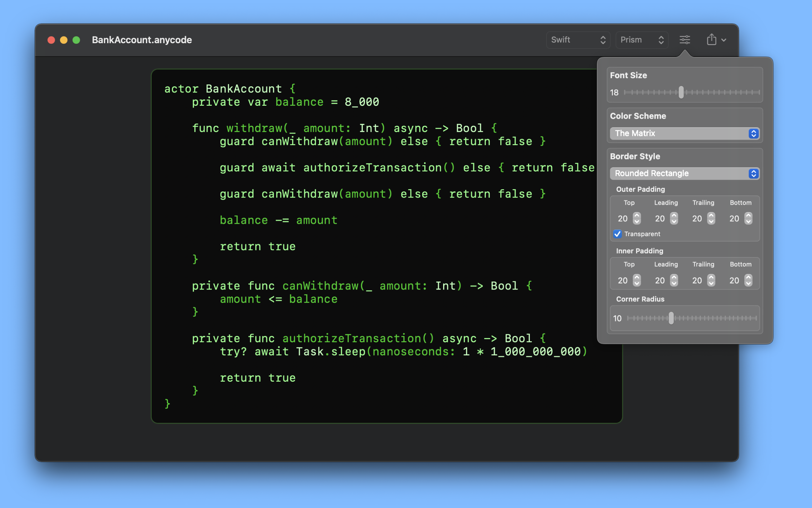Open The Matrix color scheme dropdown
This screenshot has width=812, height=508.
click(684, 133)
